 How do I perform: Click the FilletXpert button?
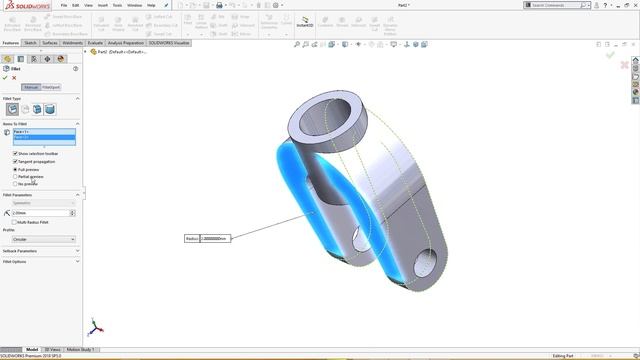(51, 87)
